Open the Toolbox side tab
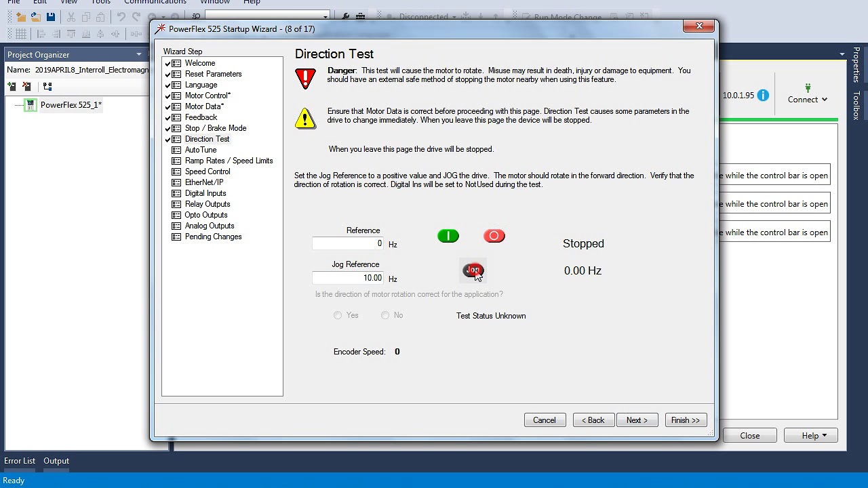Viewport: 868px width, 488px height. (856, 105)
